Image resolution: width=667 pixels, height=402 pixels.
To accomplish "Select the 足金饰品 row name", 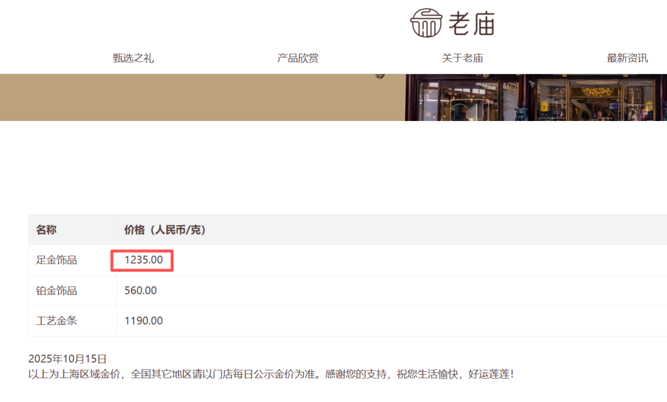I will (x=56, y=260).
